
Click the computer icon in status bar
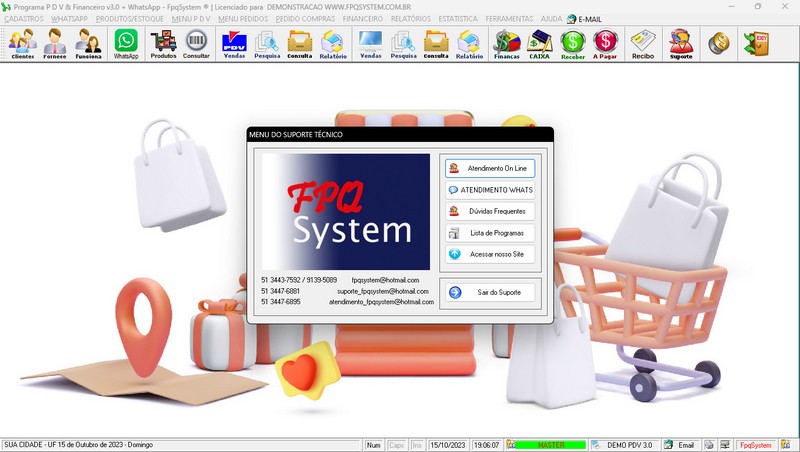724,445
